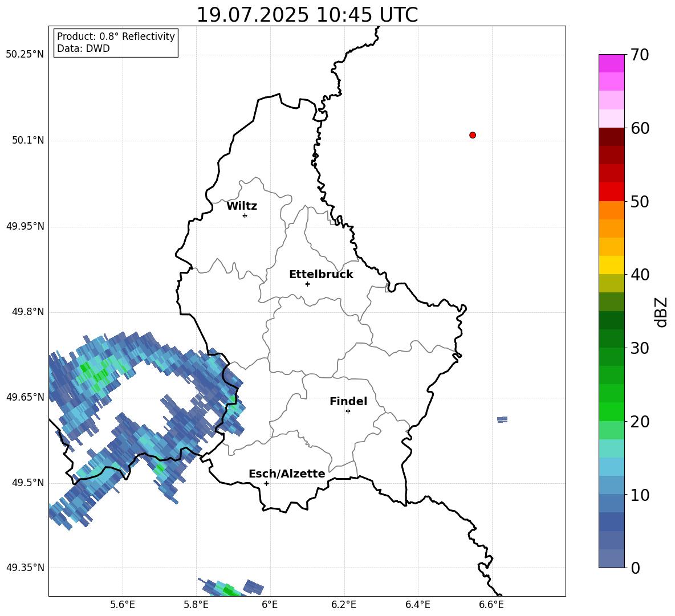The image size is (675, 616).
Task: Click the "49.8°N" latitude tick label
Action: pyautogui.click(x=27, y=312)
